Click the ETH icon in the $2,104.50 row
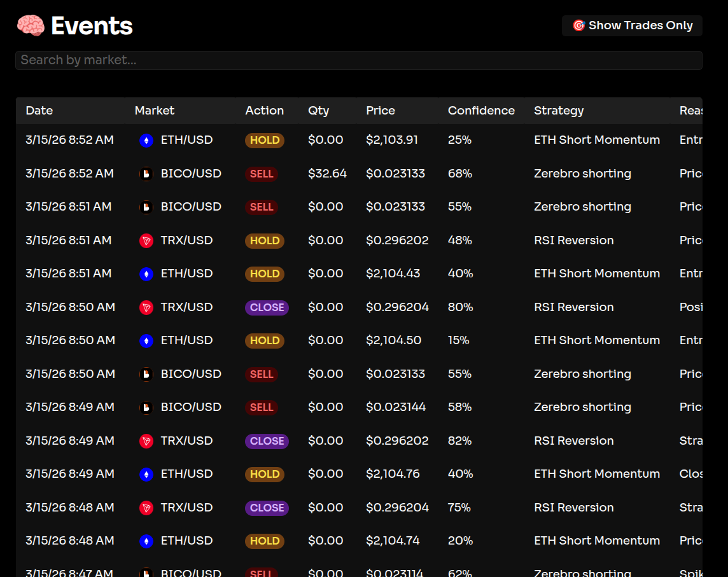Image resolution: width=728 pixels, height=577 pixels. coord(146,341)
